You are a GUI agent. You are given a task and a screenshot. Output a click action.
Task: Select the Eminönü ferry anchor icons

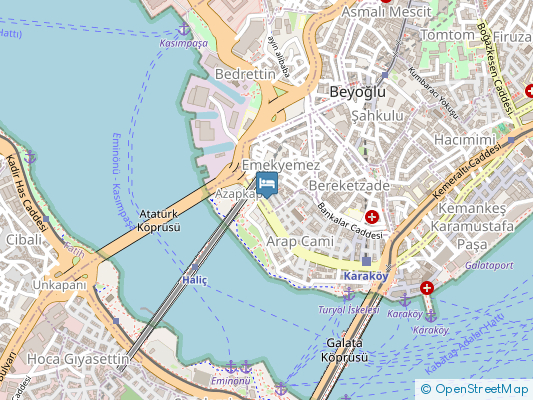[x=238, y=367]
